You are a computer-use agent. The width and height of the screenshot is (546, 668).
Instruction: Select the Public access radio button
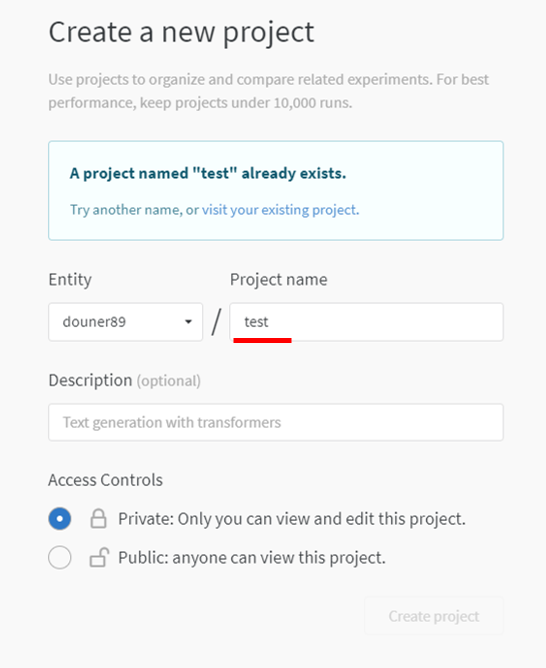60,557
